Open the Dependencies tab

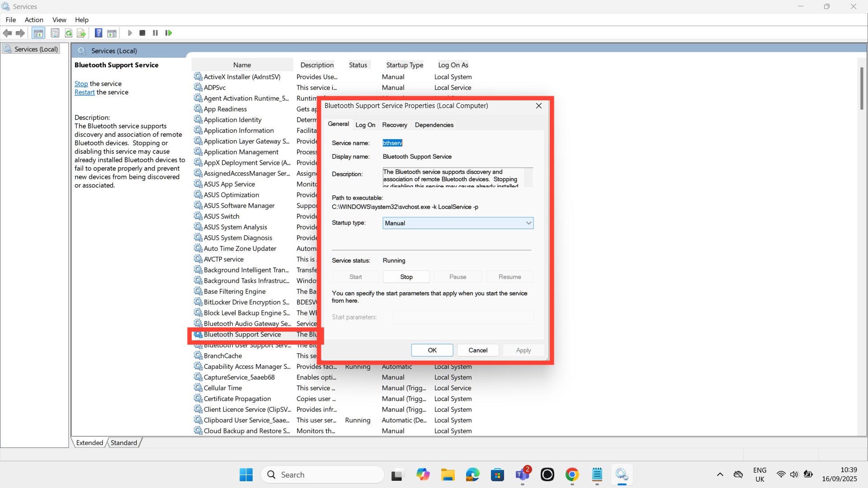pos(434,125)
